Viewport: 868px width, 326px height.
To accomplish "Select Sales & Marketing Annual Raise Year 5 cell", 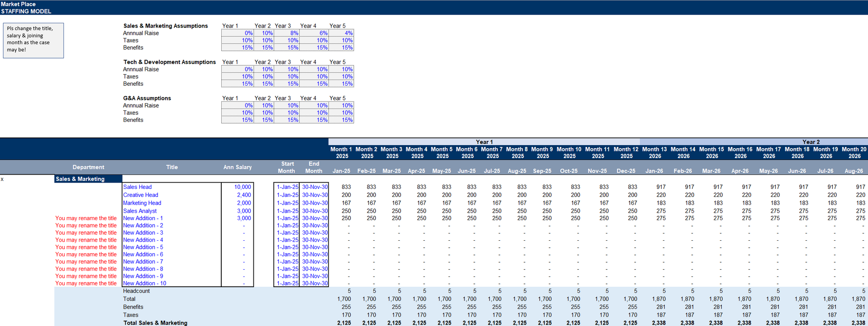I will (341, 33).
